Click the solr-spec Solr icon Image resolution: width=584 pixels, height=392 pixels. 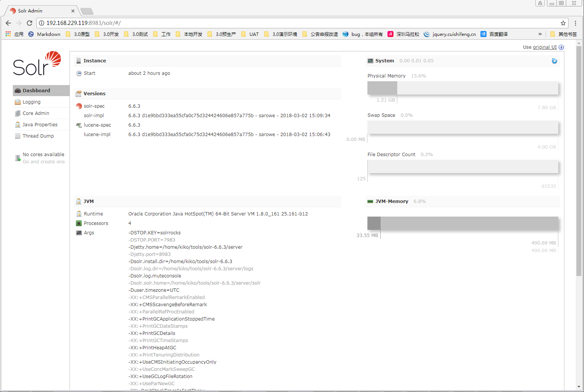click(79, 106)
